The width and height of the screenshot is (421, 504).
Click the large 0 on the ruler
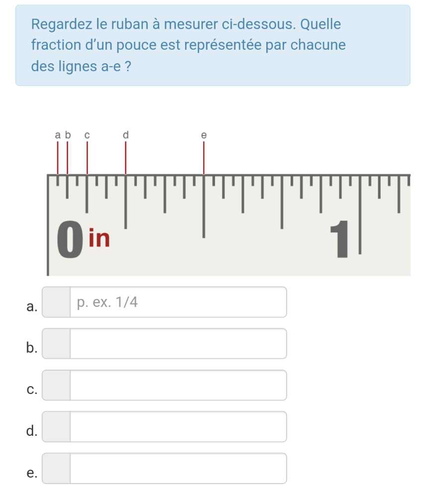tap(70, 241)
